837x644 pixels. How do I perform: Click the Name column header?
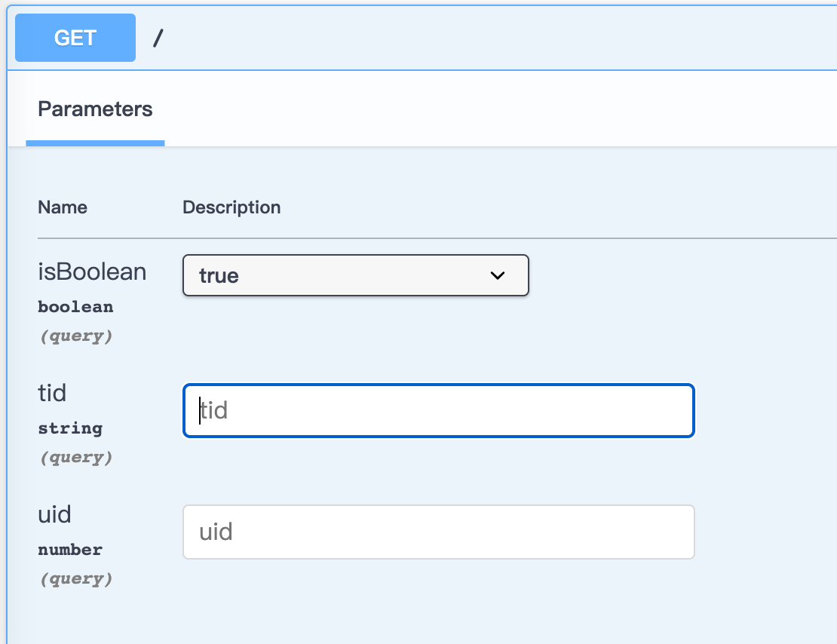click(x=63, y=207)
